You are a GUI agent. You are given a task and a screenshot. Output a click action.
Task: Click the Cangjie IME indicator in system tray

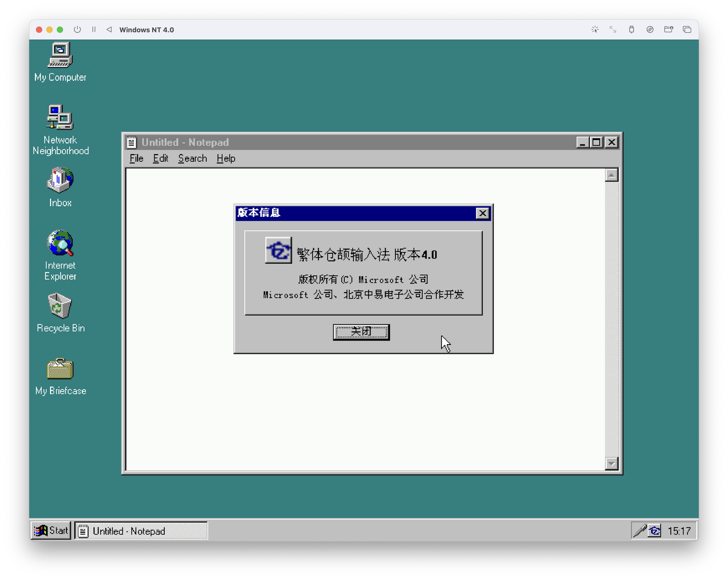coord(655,530)
